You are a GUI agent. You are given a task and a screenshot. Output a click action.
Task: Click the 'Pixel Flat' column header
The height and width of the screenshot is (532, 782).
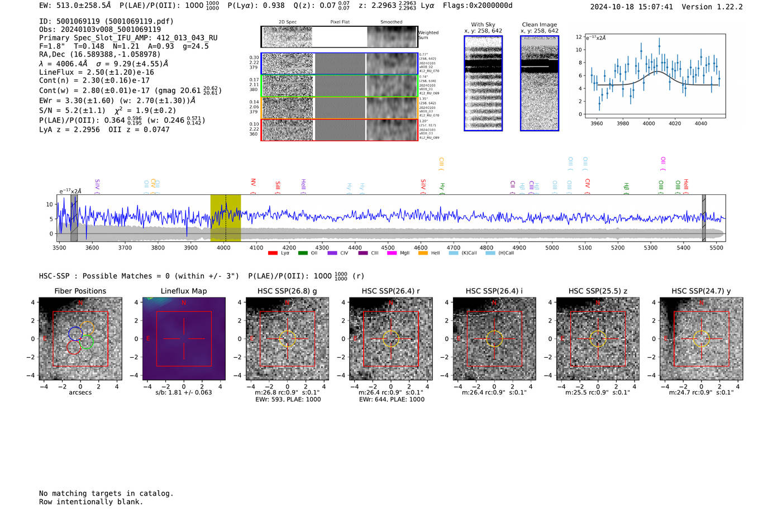[x=340, y=22]
